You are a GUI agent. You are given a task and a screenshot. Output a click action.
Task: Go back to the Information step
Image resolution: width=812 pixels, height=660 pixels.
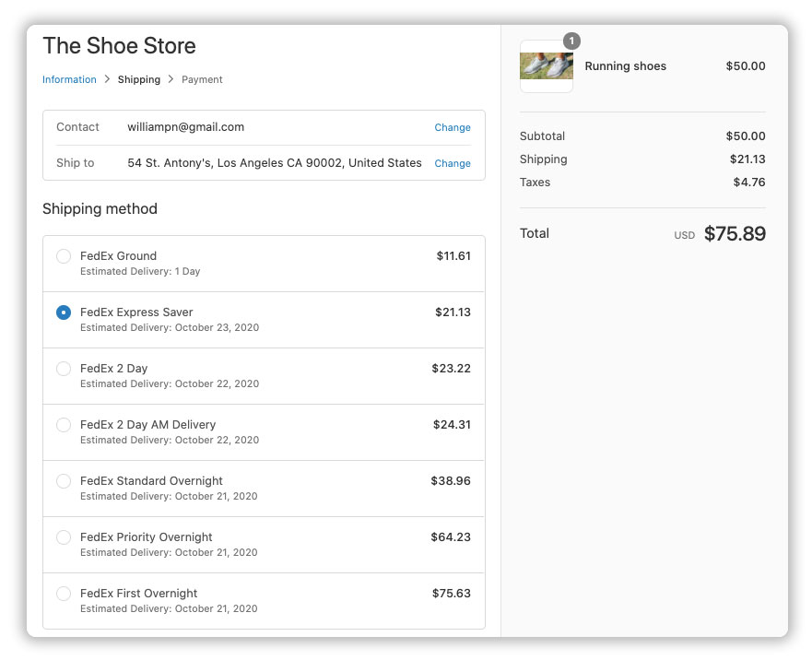pos(69,79)
